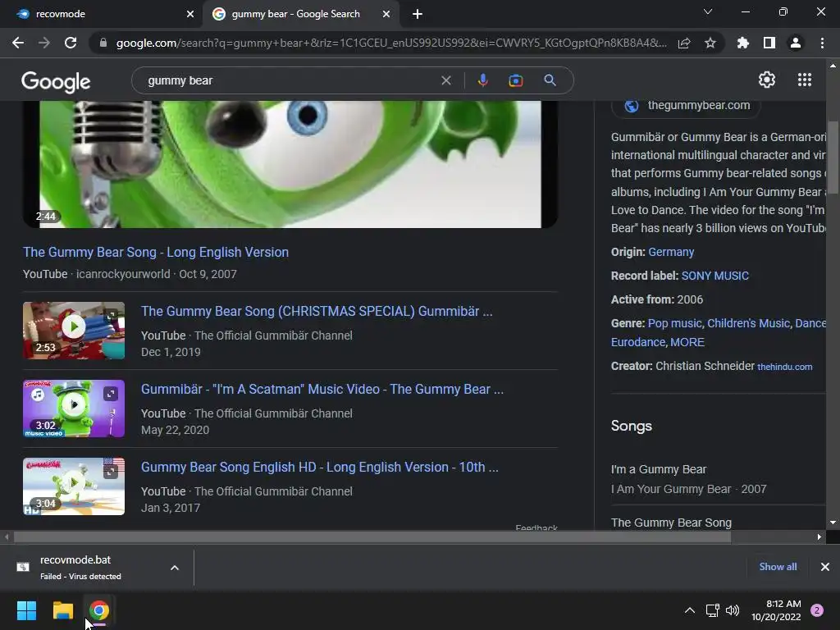The height and width of the screenshot is (630, 840).
Task: Open the I'm a Gummy Bear song entry
Action: (x=718, y=478)
